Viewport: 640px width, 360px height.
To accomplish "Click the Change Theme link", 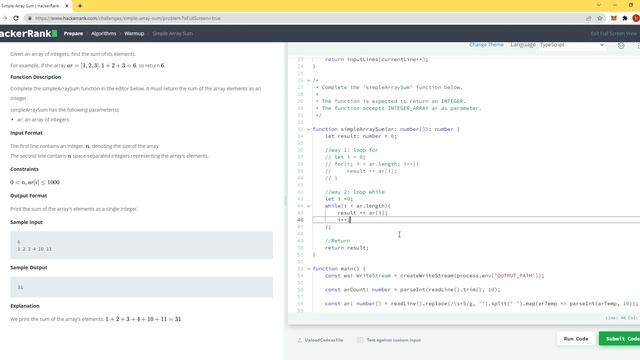I will [487, 45].
